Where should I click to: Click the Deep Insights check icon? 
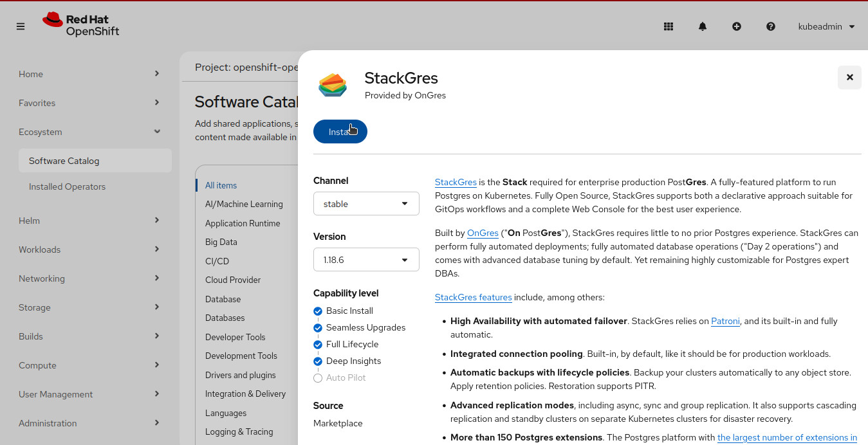(318, 361)
